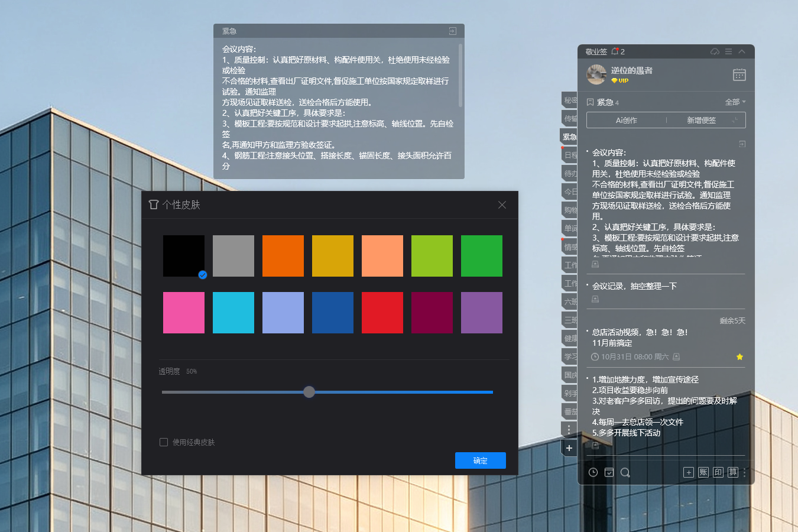The width and height of the screenshot is (798, 532).
Task: Pick the dark blue skin color swatch
Action: (333, 313)
